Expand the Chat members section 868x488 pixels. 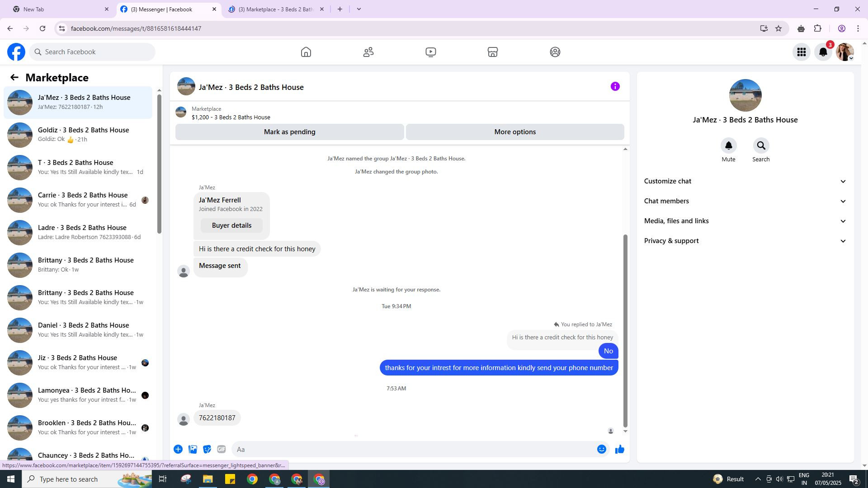745,201
